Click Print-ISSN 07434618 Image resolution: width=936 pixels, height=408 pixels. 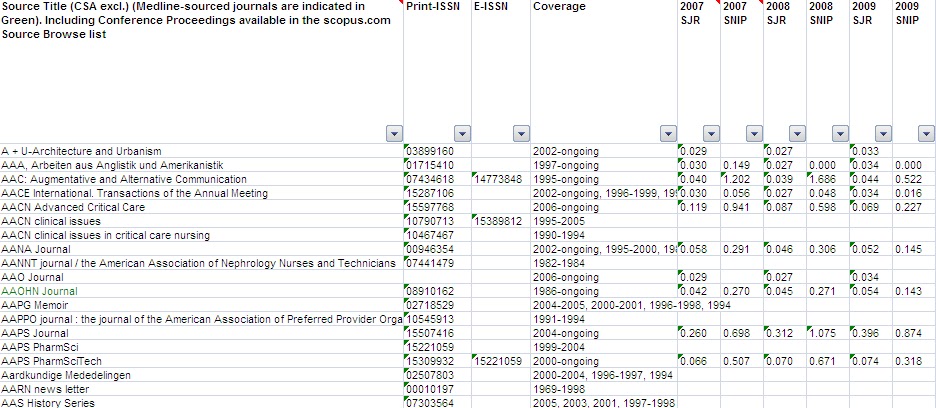(x=437, y=179)
